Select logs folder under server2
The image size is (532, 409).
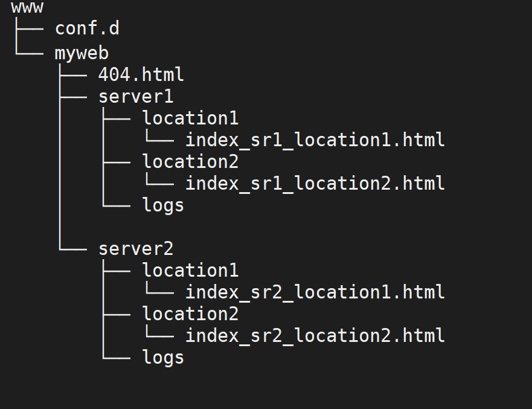tap(163, 358)
